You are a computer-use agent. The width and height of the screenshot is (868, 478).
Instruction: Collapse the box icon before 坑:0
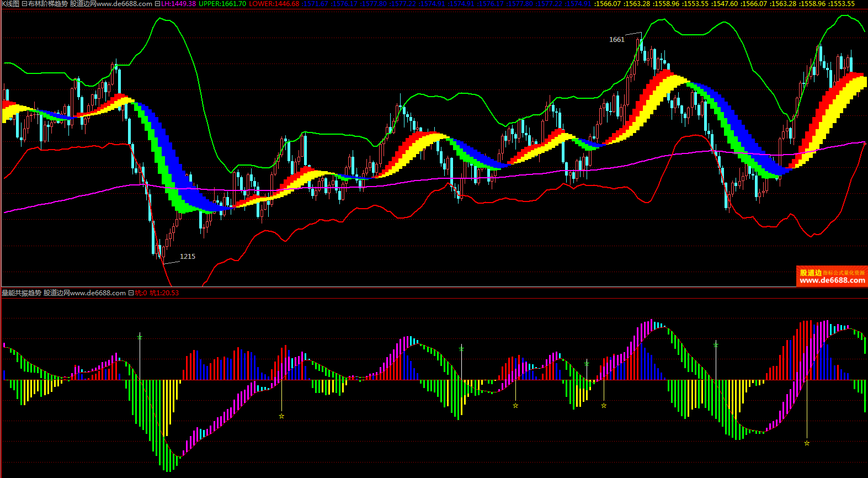pos(131,293)
